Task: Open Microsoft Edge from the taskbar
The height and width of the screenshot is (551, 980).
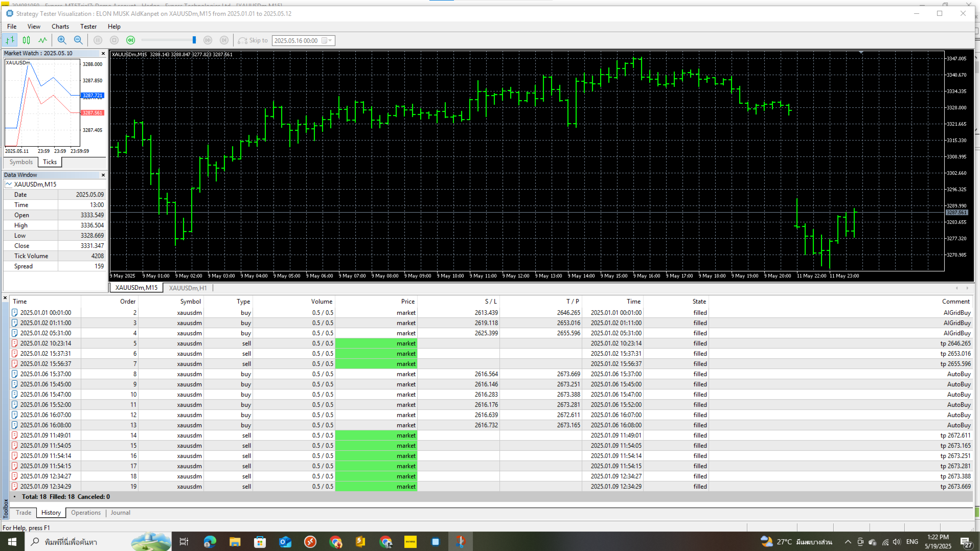Action: point(210,542)
